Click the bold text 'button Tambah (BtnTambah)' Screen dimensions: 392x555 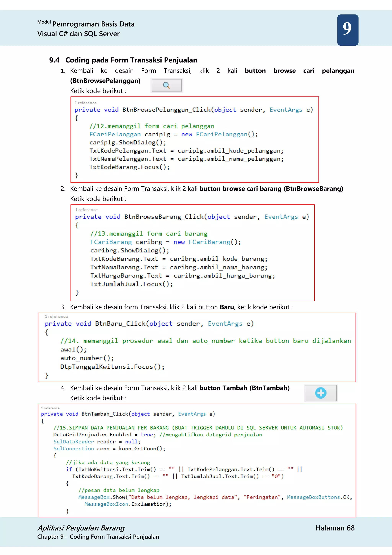pos(244,388)
